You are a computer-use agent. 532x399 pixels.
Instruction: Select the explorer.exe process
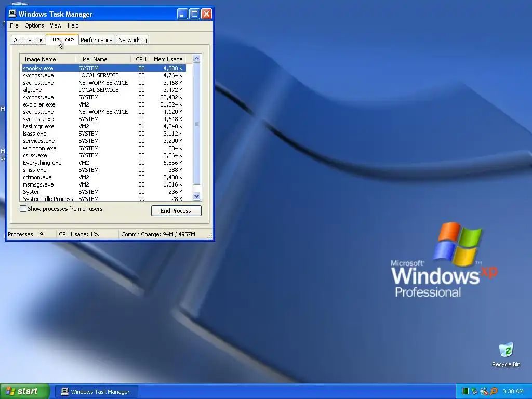click(104, 104)
